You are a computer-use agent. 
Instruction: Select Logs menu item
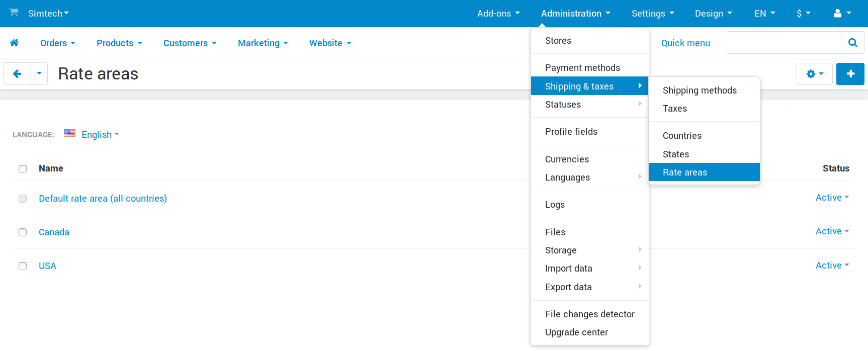[590, 205]
